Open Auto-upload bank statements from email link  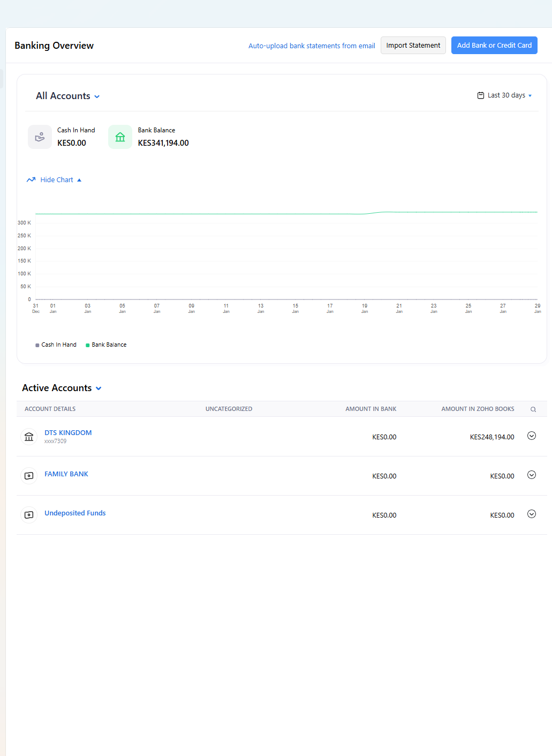coord(311,46)
